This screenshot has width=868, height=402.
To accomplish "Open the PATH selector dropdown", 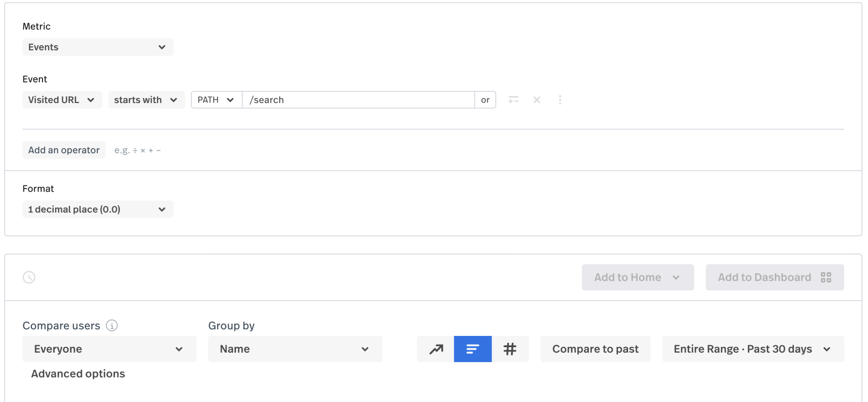I will 216,100.
